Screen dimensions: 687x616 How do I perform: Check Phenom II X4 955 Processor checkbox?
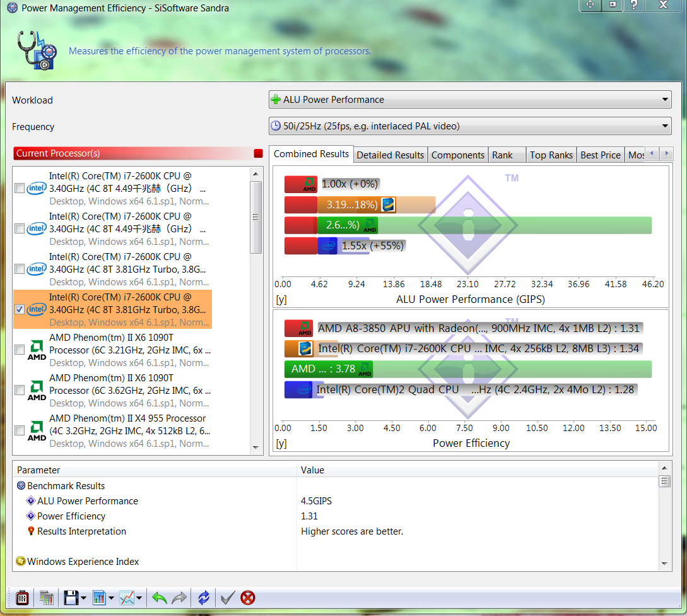click(20, 430)
